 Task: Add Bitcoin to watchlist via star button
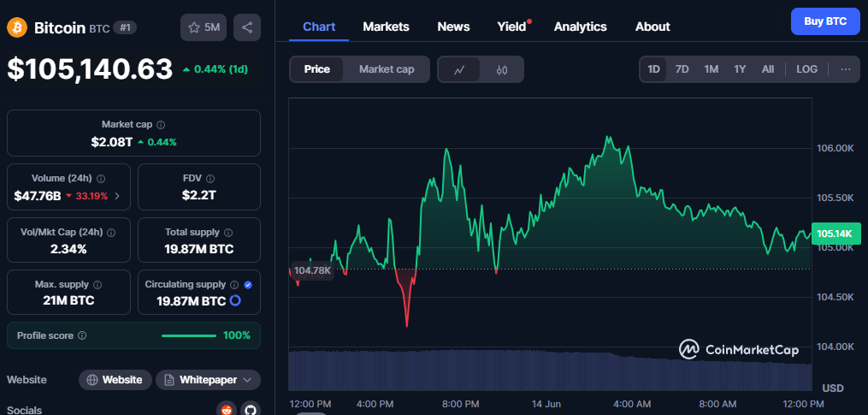204,27
